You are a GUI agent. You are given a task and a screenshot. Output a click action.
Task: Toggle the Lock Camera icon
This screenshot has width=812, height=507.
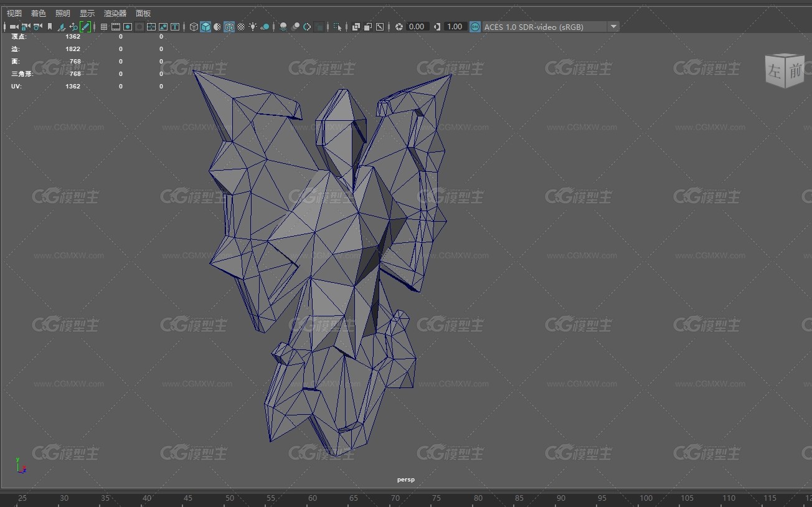[x=26, y=27]
